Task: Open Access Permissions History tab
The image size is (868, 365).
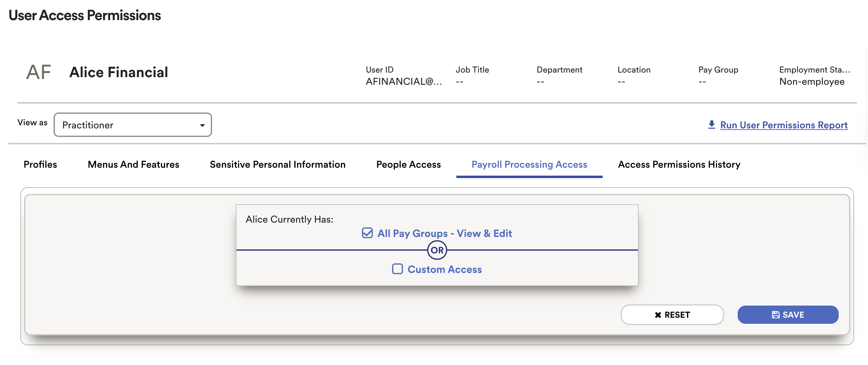Action: coord(679,164)
